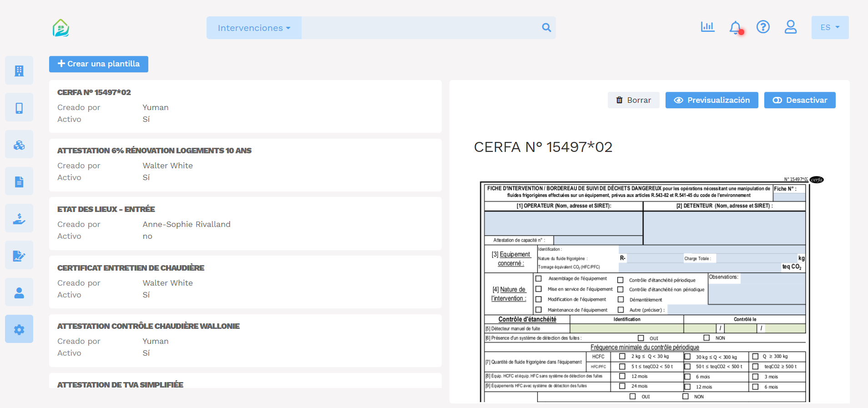Click the 'no' active value for ETAT DES LIEUX
Viewport: 868px width, 408px height.
click(x=147, y=236)
